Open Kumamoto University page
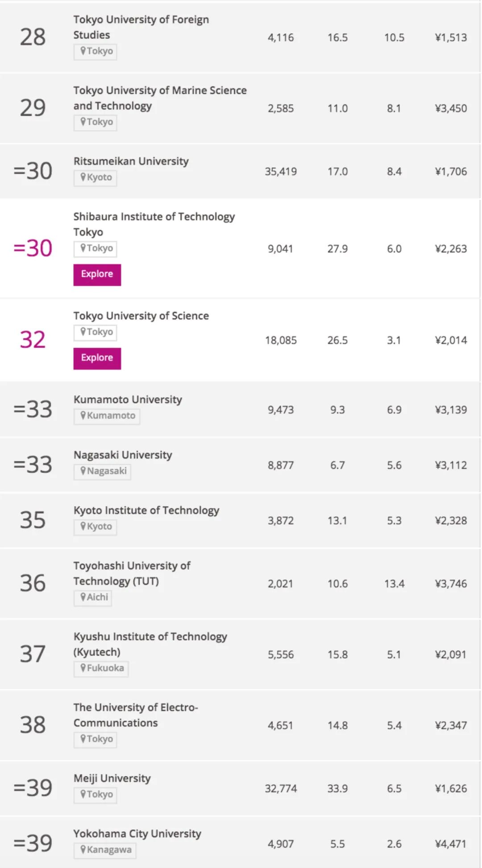Viewport: 482px width, 868px height. tap(128, 399)
